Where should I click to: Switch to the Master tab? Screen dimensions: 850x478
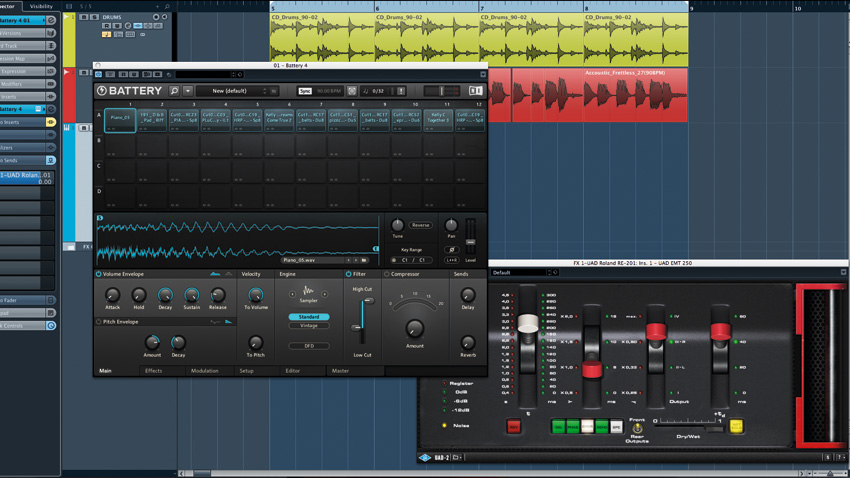[x=340, y=371]
